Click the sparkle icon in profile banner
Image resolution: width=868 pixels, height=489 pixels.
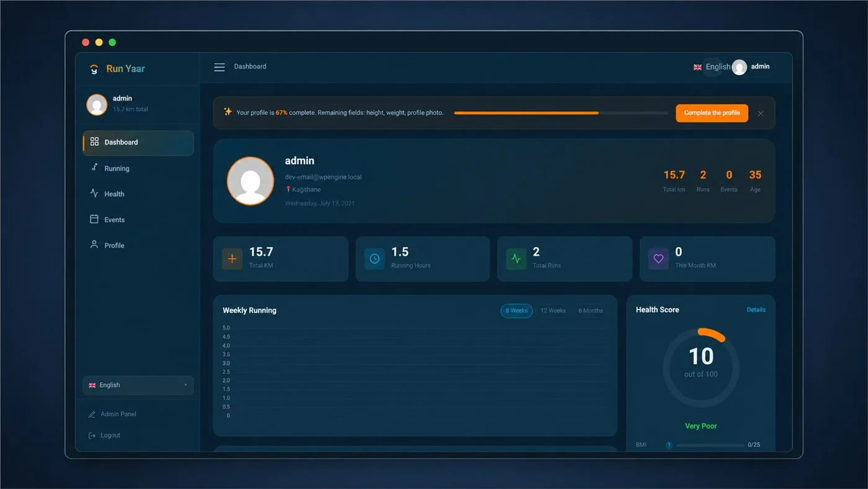228,112
